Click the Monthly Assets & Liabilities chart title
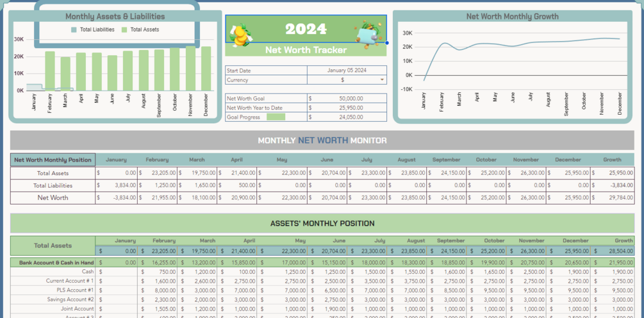The height and width of the screenshot is (318, 644). pyautogui.click(x=115, y=17)
